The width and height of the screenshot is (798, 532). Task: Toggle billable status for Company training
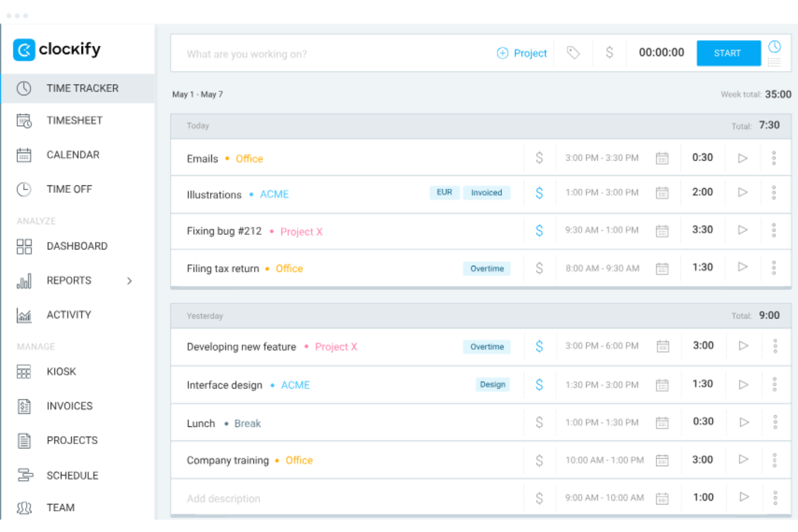point(539,460)
